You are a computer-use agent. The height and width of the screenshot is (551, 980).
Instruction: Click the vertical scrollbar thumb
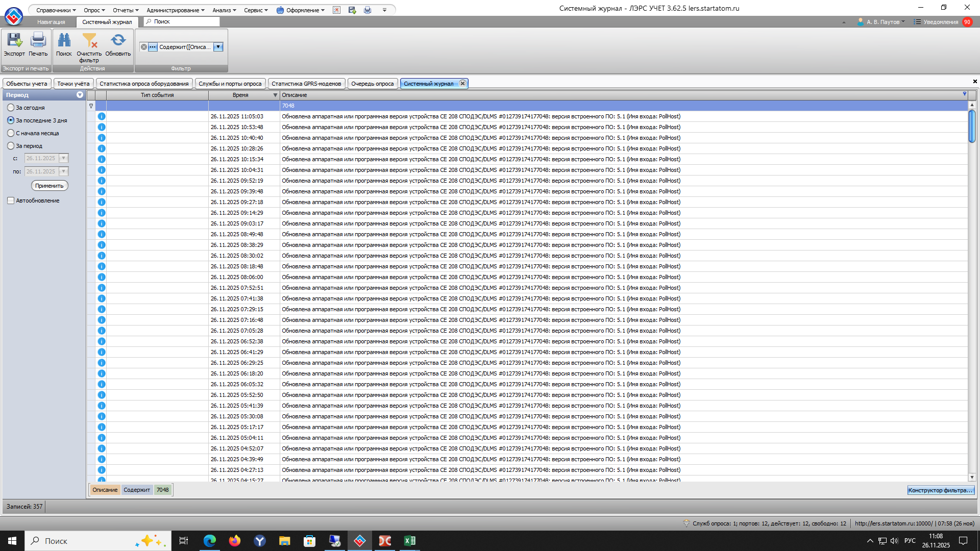(972, 126)
